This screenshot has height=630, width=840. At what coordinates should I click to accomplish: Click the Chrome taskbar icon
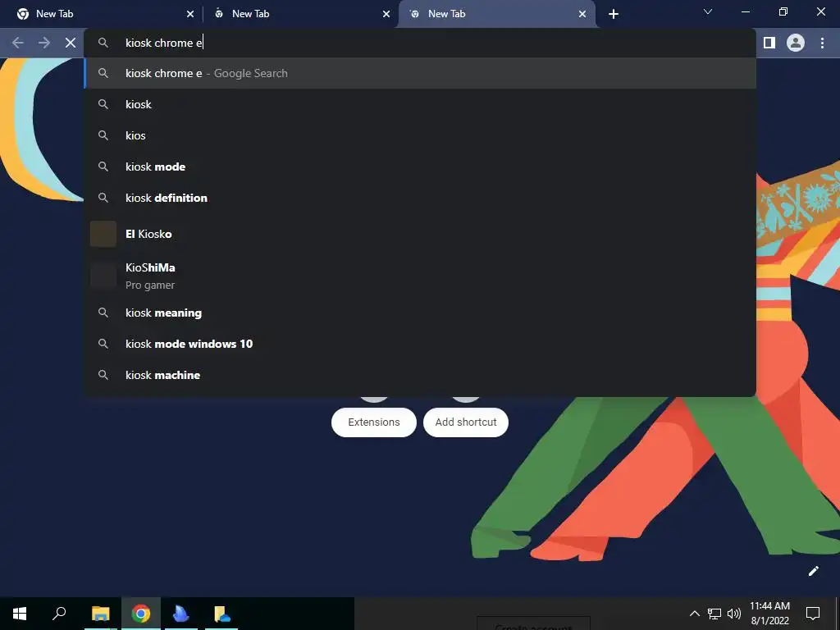coord(141,614)
